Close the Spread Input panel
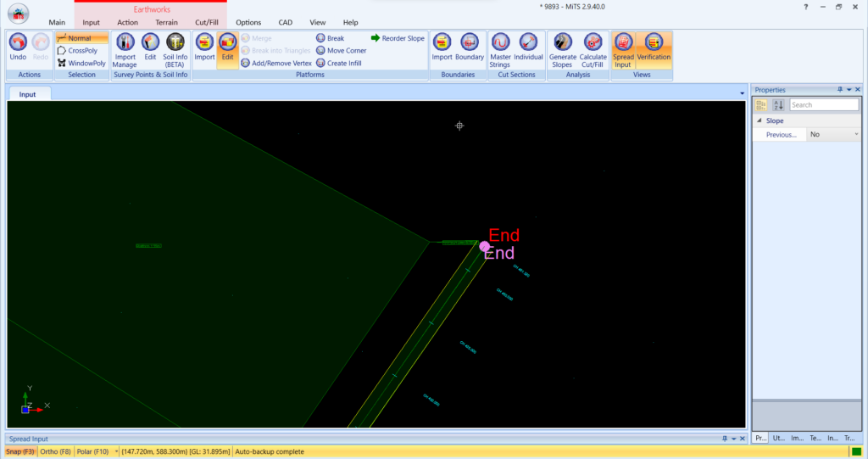The width and height of the screenshot is (868, 459). tap(743, 439)
